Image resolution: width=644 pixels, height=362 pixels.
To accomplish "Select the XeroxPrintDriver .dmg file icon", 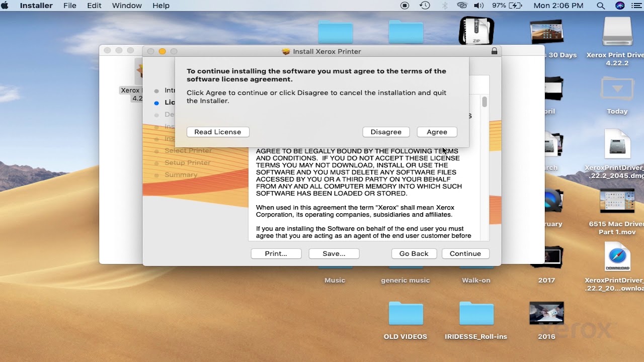I will tap(617, 145).
